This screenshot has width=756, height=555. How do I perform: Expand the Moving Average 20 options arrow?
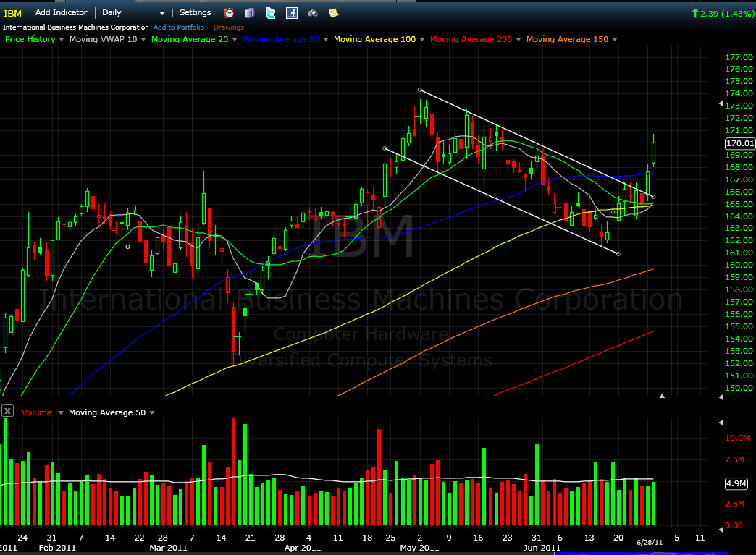click(235, 40)
